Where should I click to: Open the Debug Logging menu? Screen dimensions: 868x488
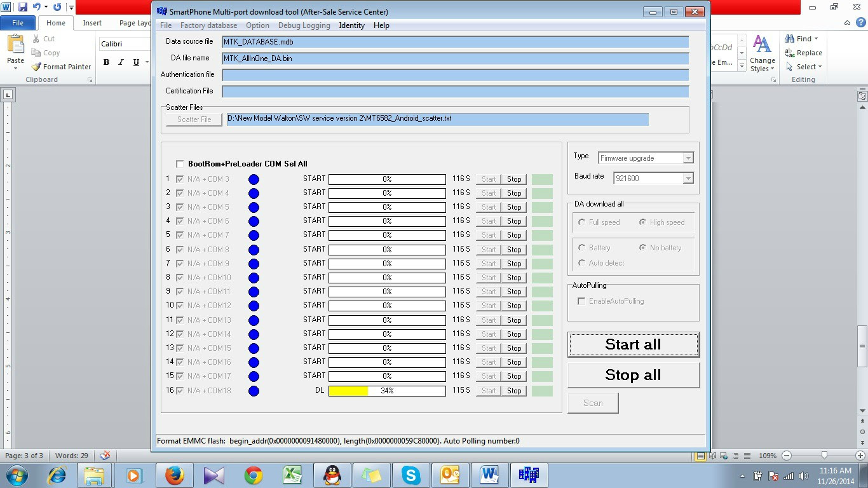click(x=304, y=25)
